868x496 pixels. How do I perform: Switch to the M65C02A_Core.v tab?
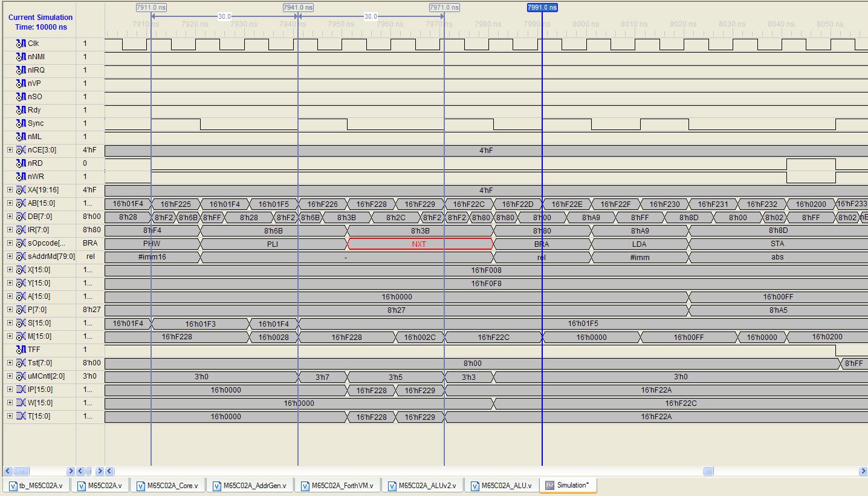(x=173, y=486)
